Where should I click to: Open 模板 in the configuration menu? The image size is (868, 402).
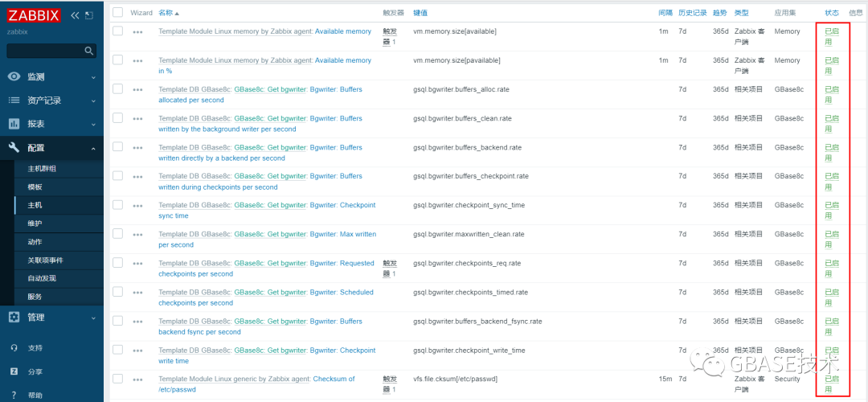click(35, 187)
